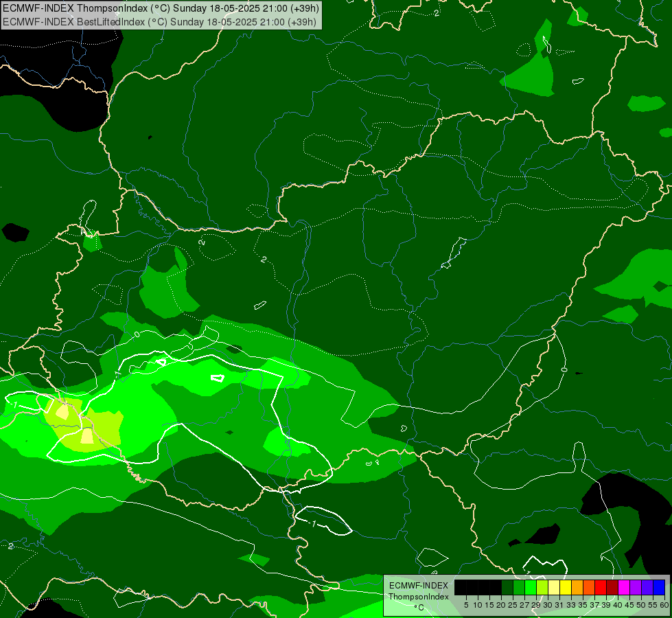Click the ECMWF-INDEX label in the legend

419,586
